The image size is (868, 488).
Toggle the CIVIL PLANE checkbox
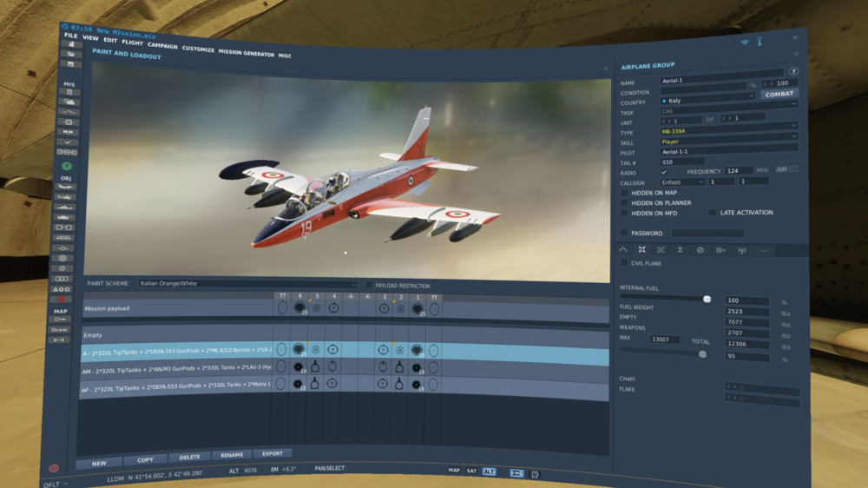(624, 262)
